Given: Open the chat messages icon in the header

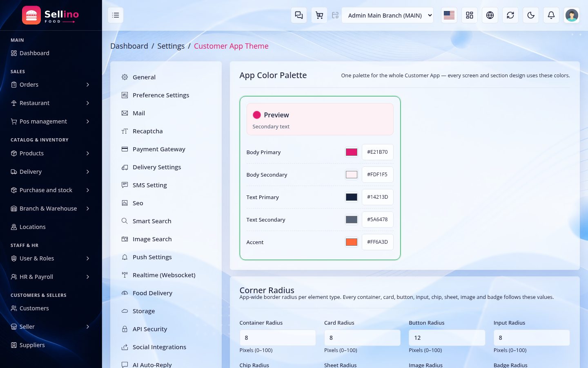Looking at the screenshot, I should point(299,15).
